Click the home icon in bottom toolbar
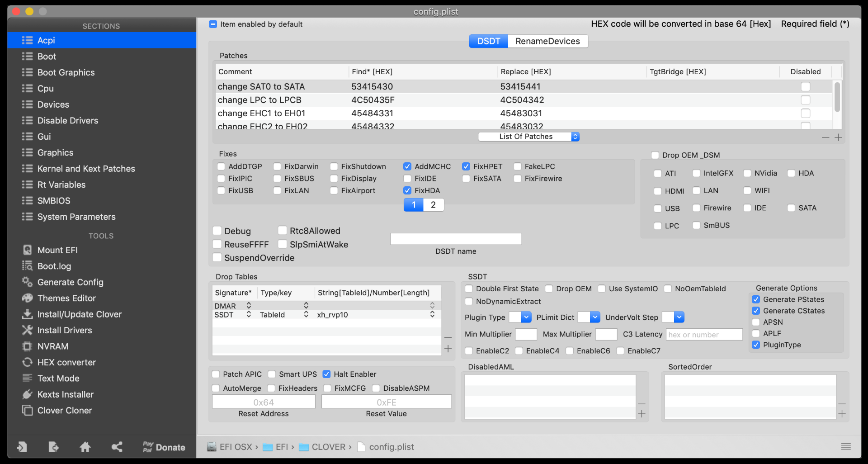The width and height of the screenshot is (868, 464). pos(85,447)
